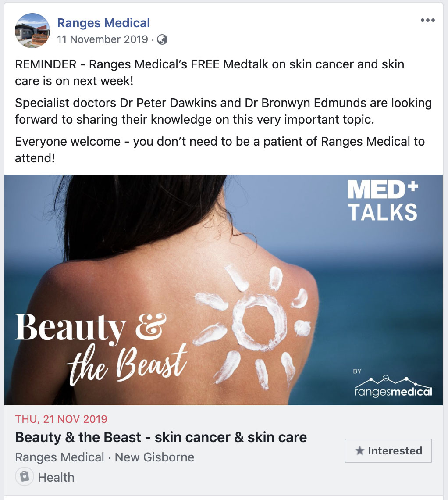Open the event banner image
Image resolution: width=448 pixels, height=500 pixels.
pos(224,289)
